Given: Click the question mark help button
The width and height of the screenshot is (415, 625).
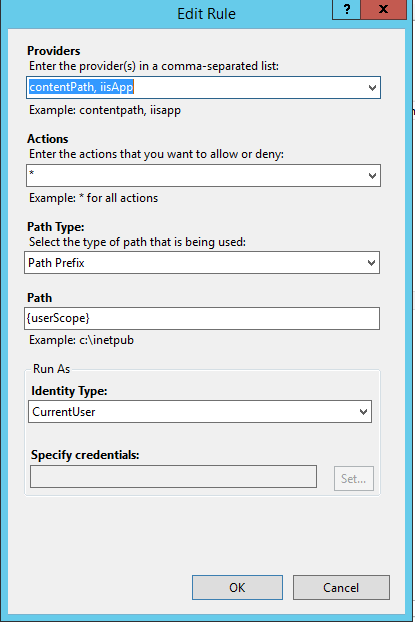Looking at the screenshot, I should click(x=346, y=9).
